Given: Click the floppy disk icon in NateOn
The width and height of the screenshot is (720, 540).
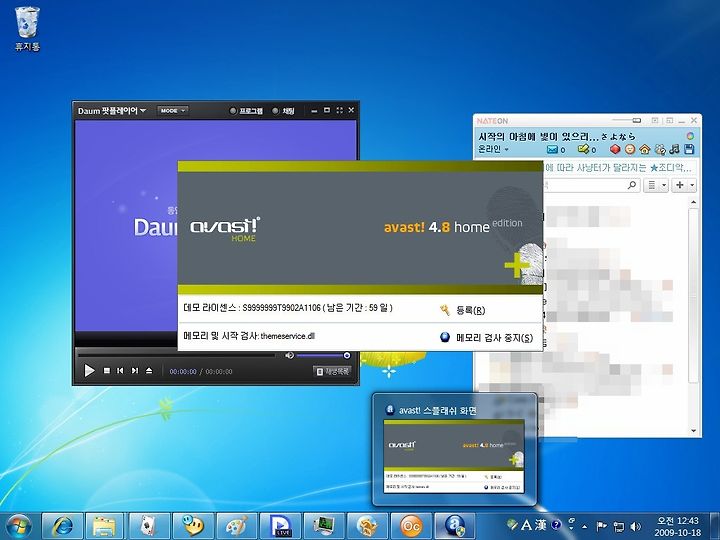Looking at the screenshot, I should click(x=689, y=149).
